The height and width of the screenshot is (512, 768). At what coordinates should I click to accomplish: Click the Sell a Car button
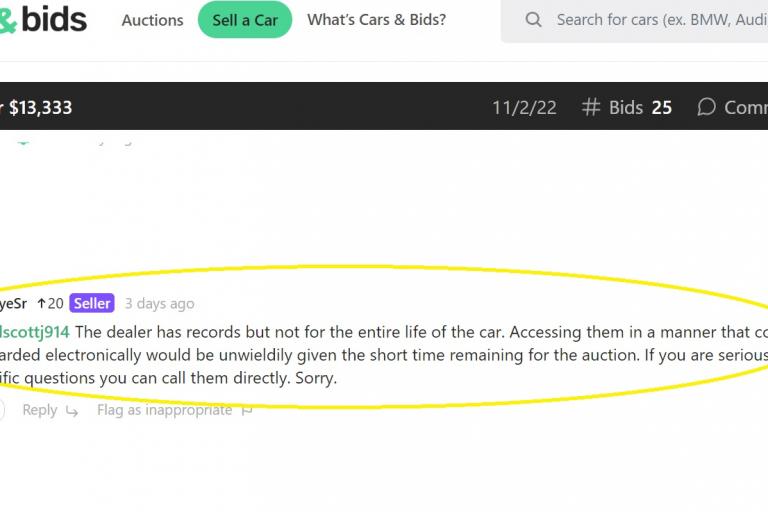point(245,20)
